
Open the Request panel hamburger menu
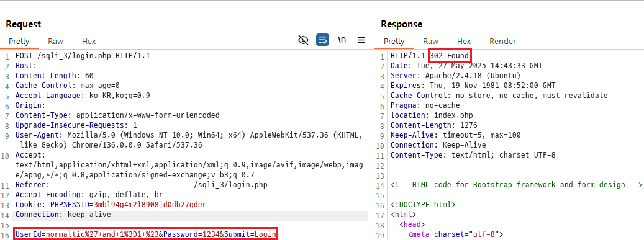361,40
